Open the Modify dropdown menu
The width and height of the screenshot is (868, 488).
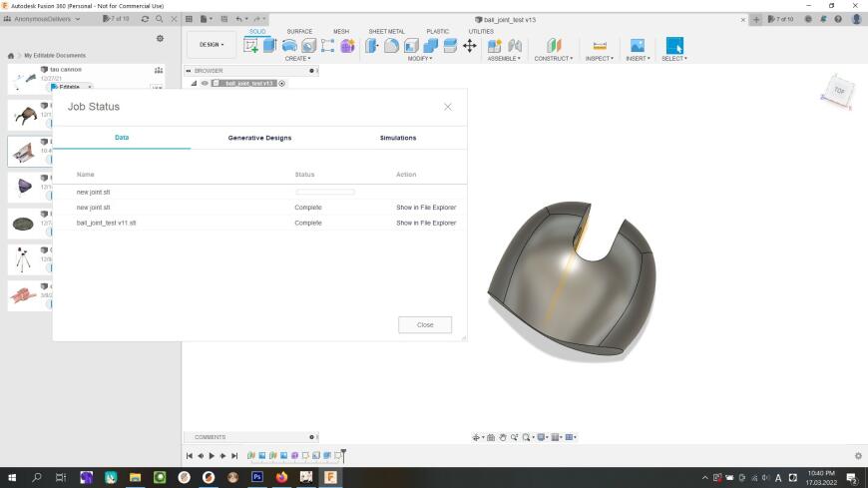420,59
